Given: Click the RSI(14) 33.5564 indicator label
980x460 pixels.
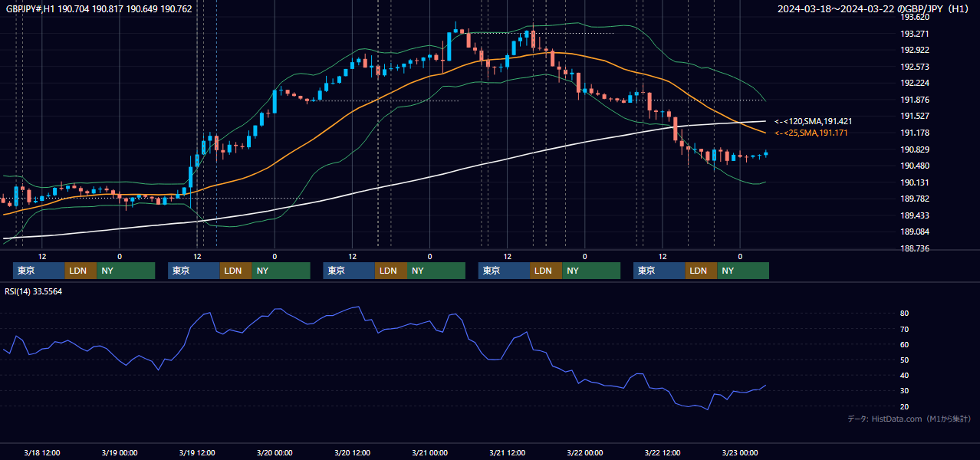Looking at the screenshot, I should pyautogui.click(x=34, y=291).
